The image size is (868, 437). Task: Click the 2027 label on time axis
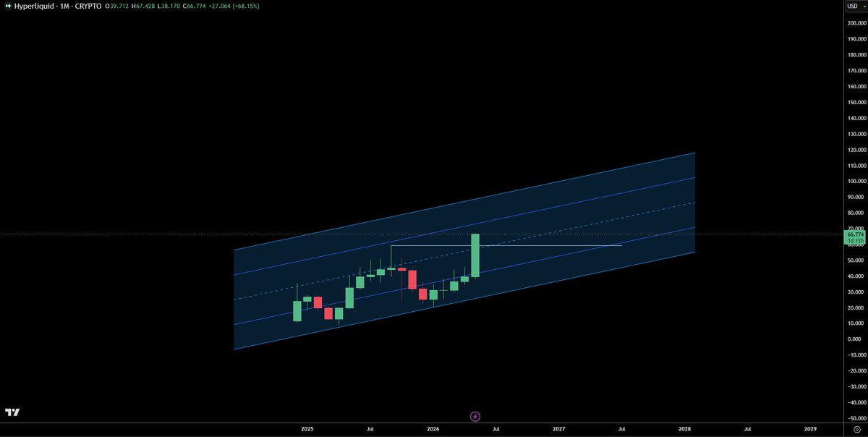(x=558, y=429)
